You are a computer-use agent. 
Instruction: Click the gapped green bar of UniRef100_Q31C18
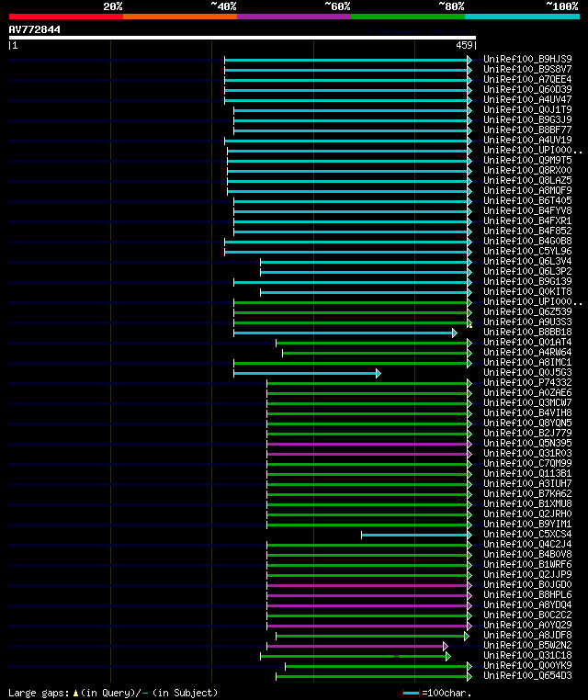tap(356, 656)
